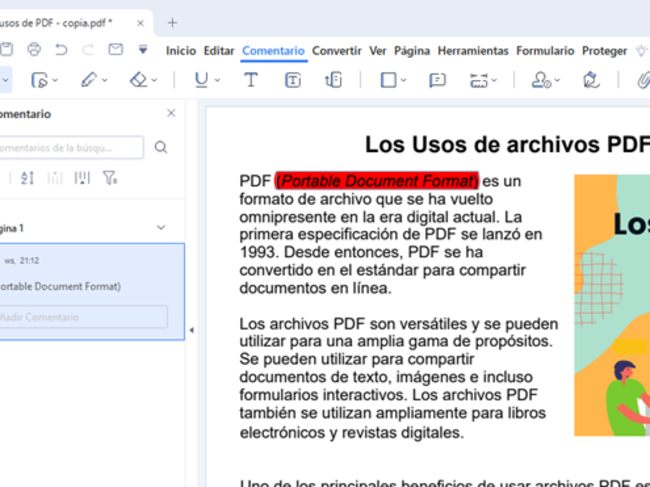
Task: Select the pencil drawing tool
Action: pos(89,80)
